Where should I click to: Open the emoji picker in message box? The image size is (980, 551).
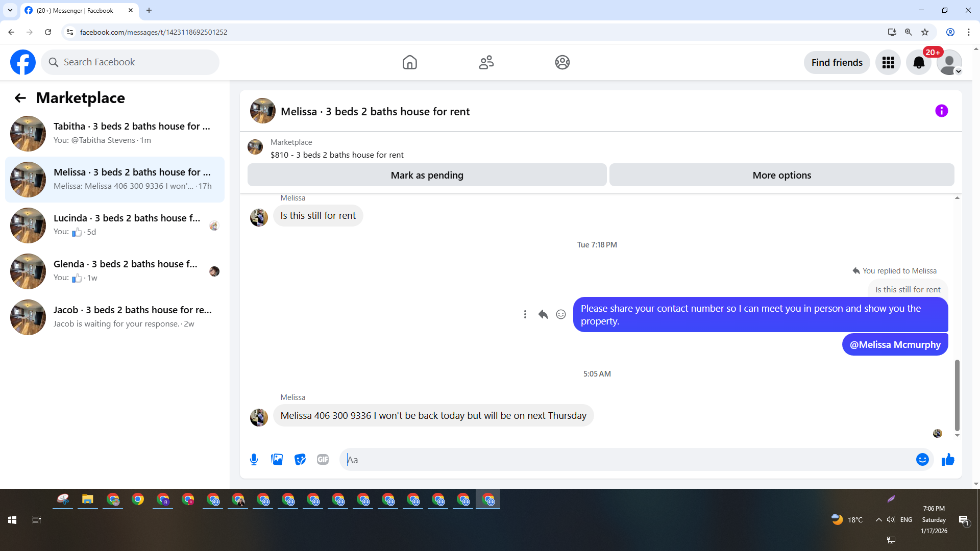pyautogui.click(x=922, y=460)
